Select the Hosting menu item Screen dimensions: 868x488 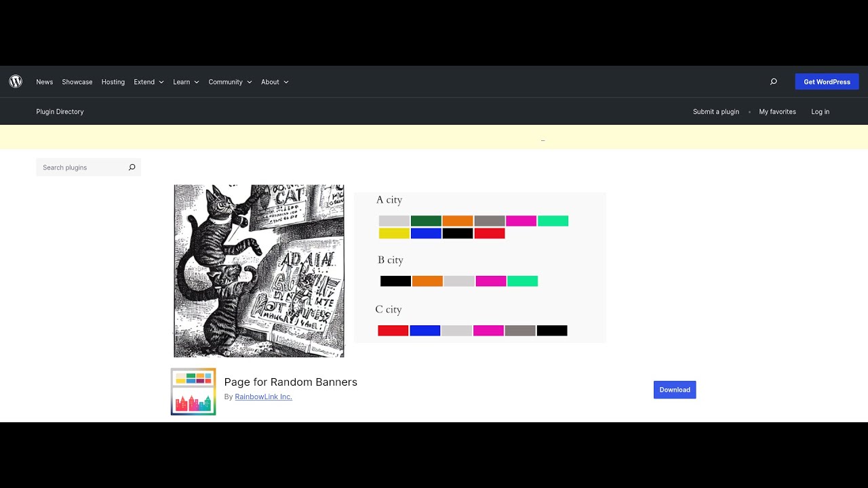pos(113,82)
